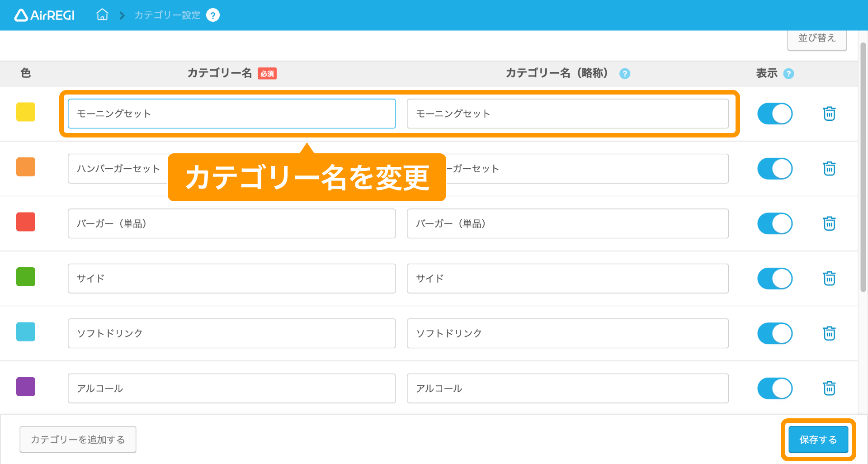Pick the purple color of アルコール
868x464 pixels.
[x=26, y=387]
